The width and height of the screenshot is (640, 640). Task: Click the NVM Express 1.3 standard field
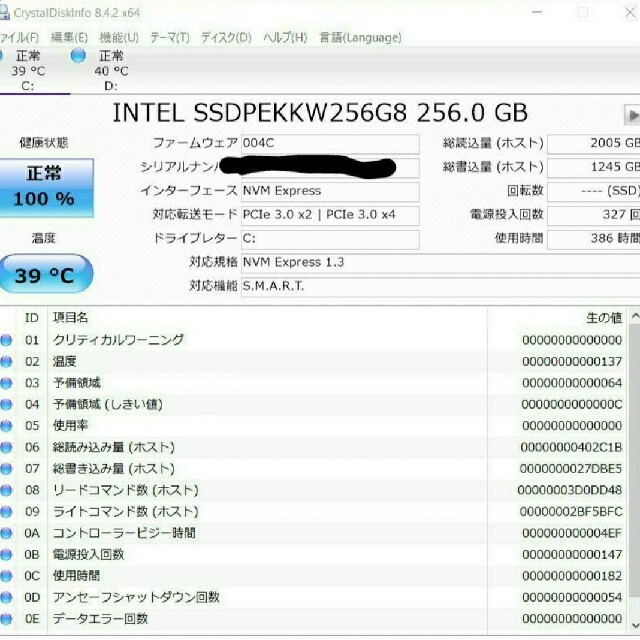click(x=440, y=262)
